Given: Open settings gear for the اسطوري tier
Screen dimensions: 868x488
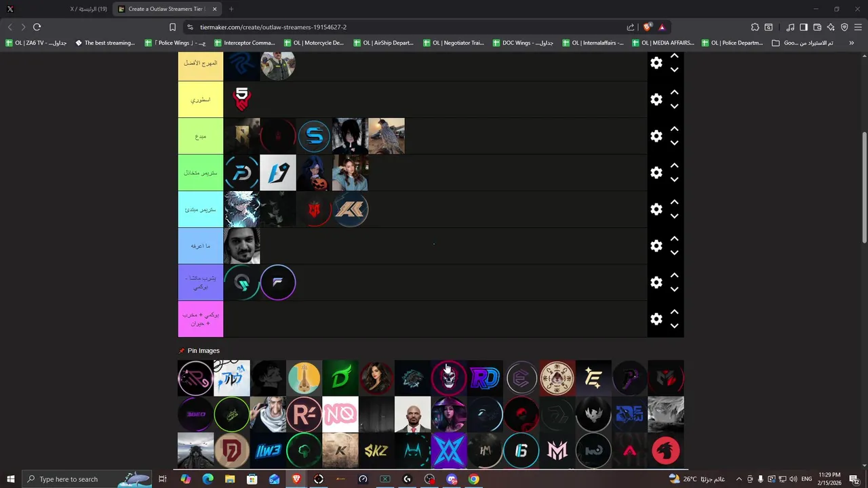Looking at the screenshot, I should [x=656, y=99].
